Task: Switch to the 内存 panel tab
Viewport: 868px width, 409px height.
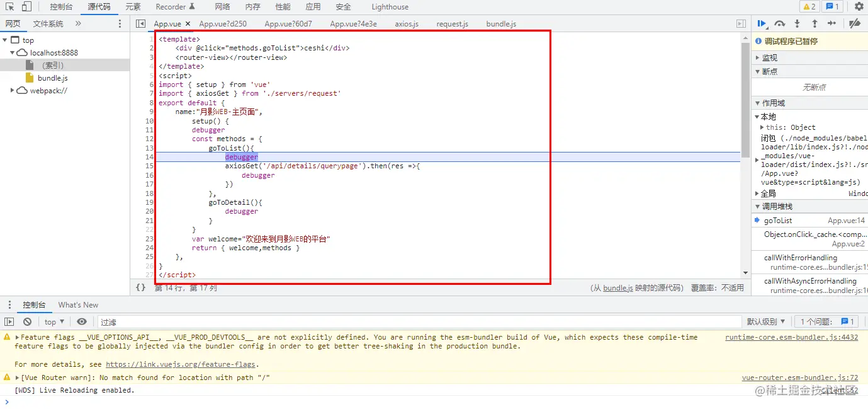Action: coord(252,7)
